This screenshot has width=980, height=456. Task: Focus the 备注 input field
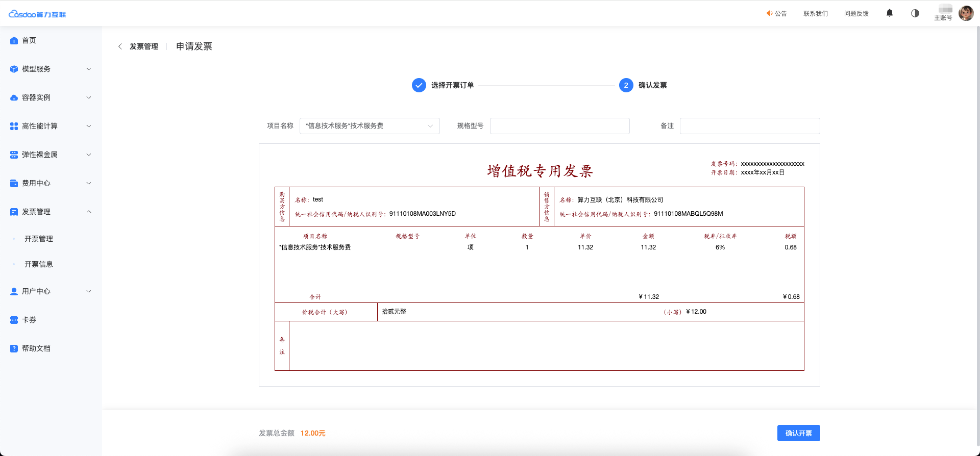(x=750, y=126)
